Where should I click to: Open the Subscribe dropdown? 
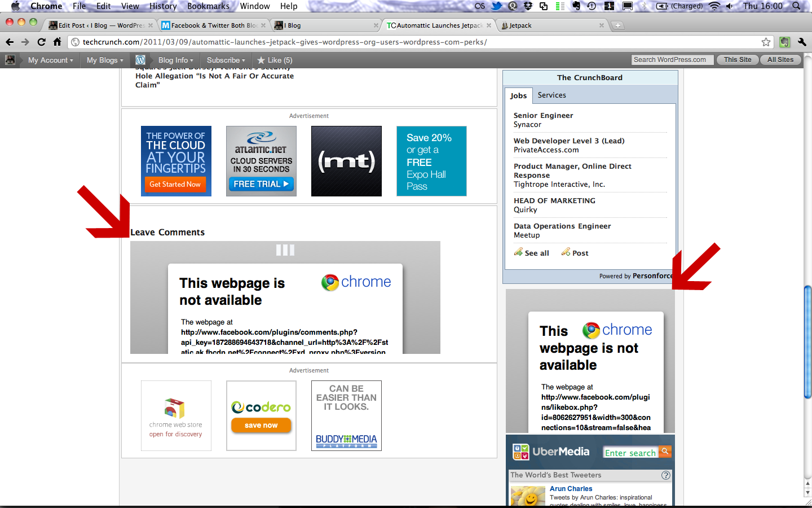point(226,60)
